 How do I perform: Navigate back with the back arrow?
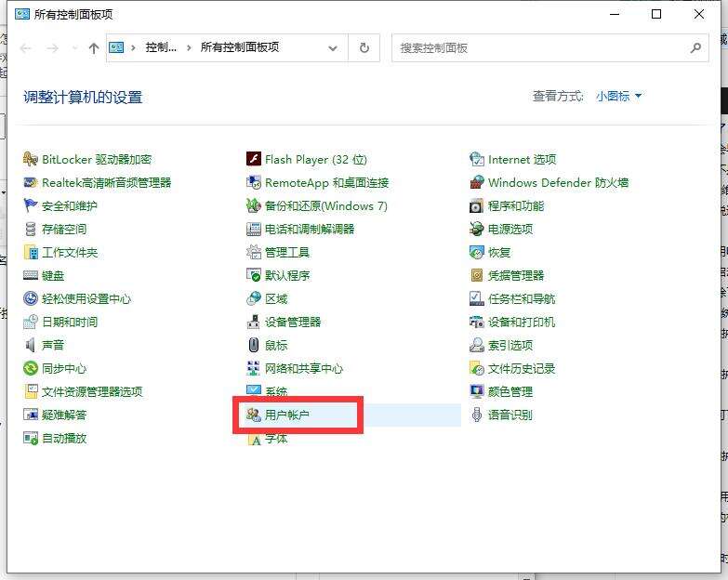(x=26, y=47)
